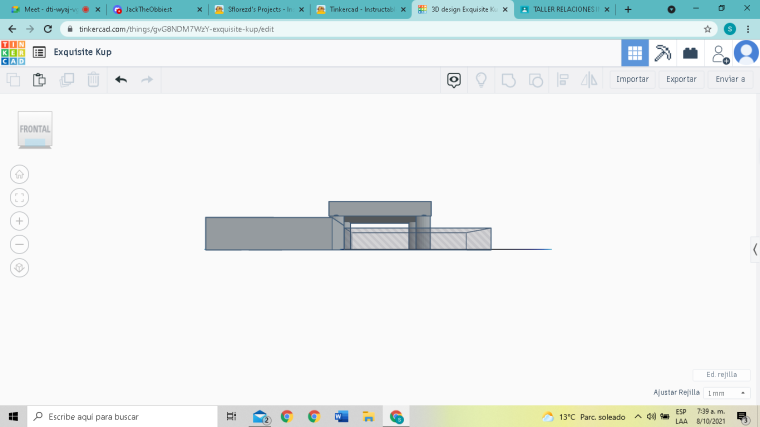Click the Paste toolbar icon

(39, 79)
